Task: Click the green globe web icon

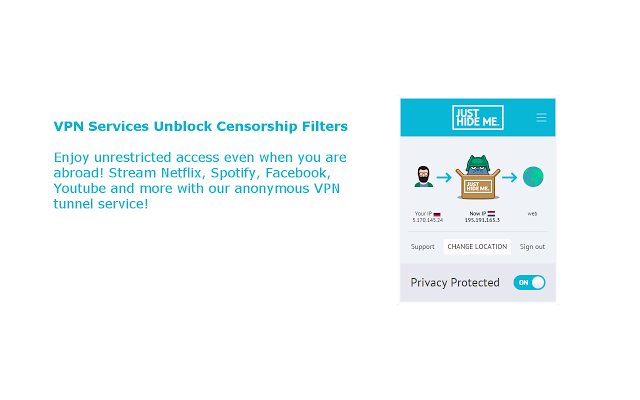Action: (x=533, y=177)
